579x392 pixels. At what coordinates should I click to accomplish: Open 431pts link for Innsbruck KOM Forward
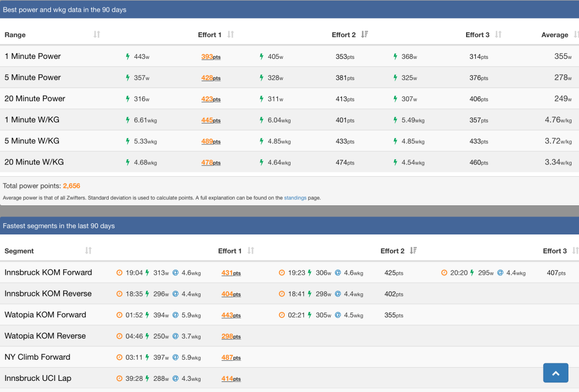coord(231,273)
